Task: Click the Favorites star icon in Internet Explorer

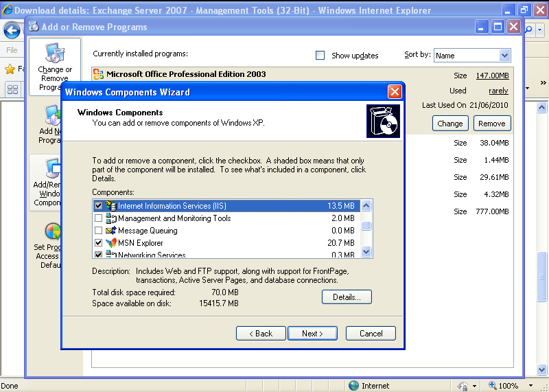Action: tap(10, 69)
